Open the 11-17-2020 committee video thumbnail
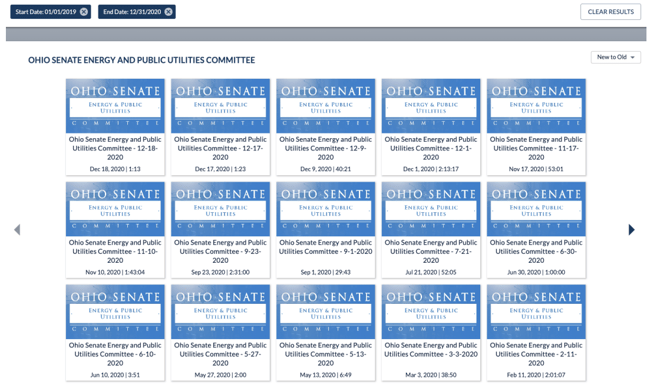 (x=536, y=106)
